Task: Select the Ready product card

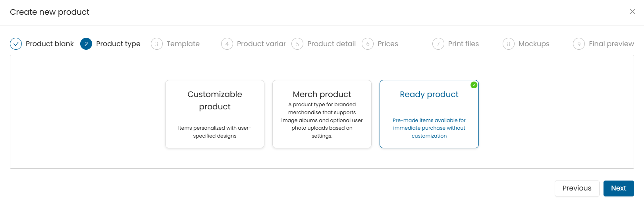Action: tap(429, 114)
